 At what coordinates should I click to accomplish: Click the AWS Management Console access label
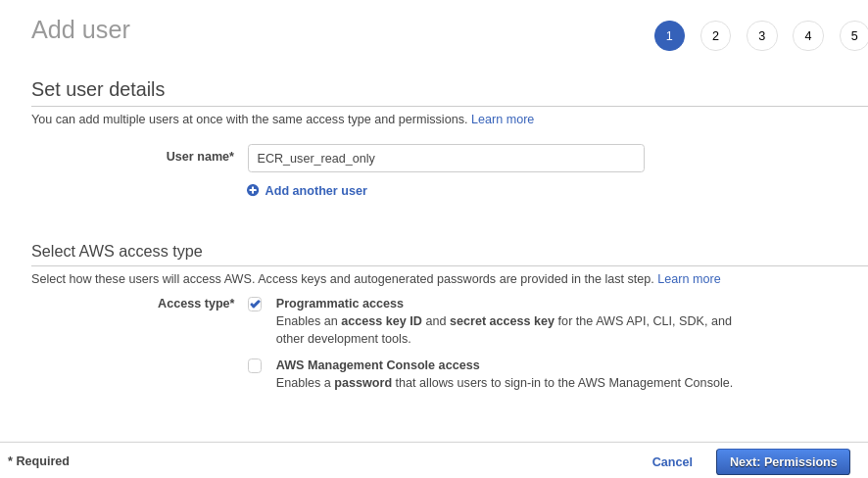pyautogui.click(x=377, y=365)
